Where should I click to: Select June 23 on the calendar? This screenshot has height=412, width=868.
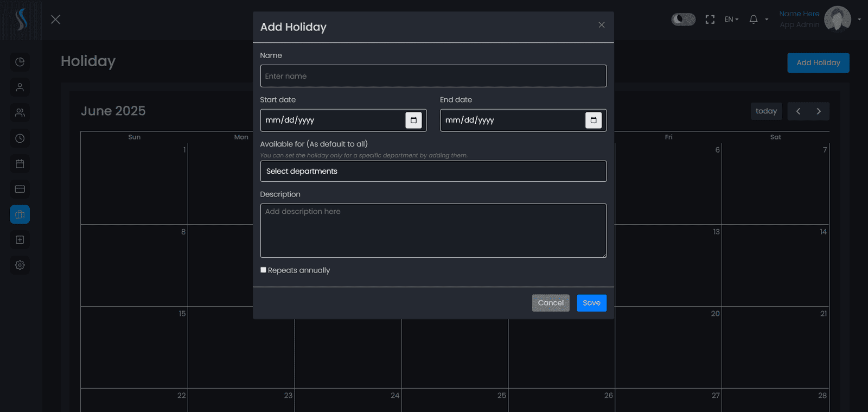(241, 401)
